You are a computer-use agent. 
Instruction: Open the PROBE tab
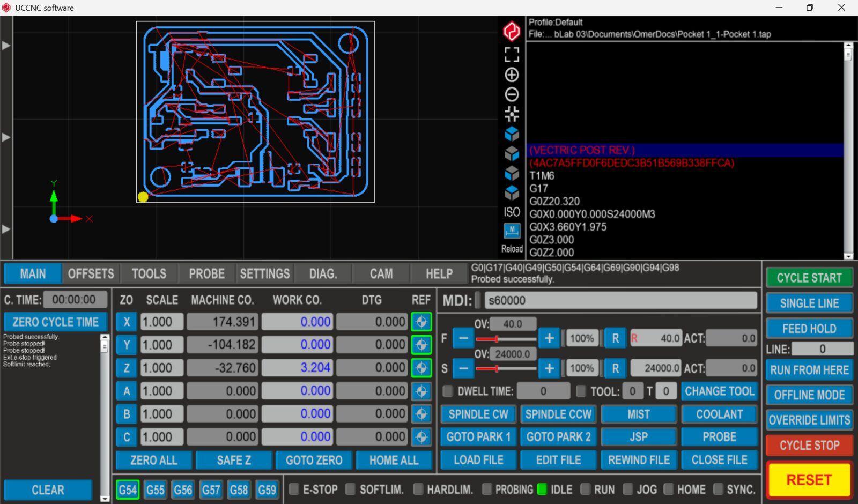click(206, 273)
